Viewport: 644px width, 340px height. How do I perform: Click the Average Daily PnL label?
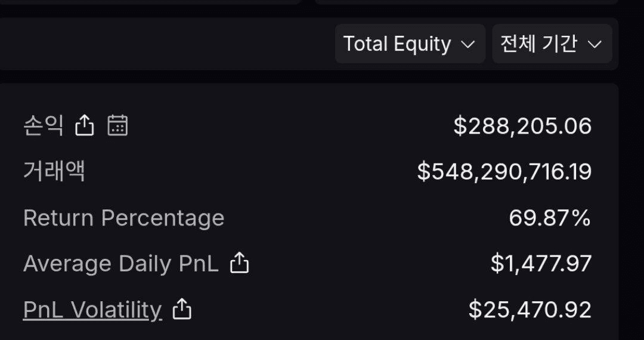[x=120, y=264]
